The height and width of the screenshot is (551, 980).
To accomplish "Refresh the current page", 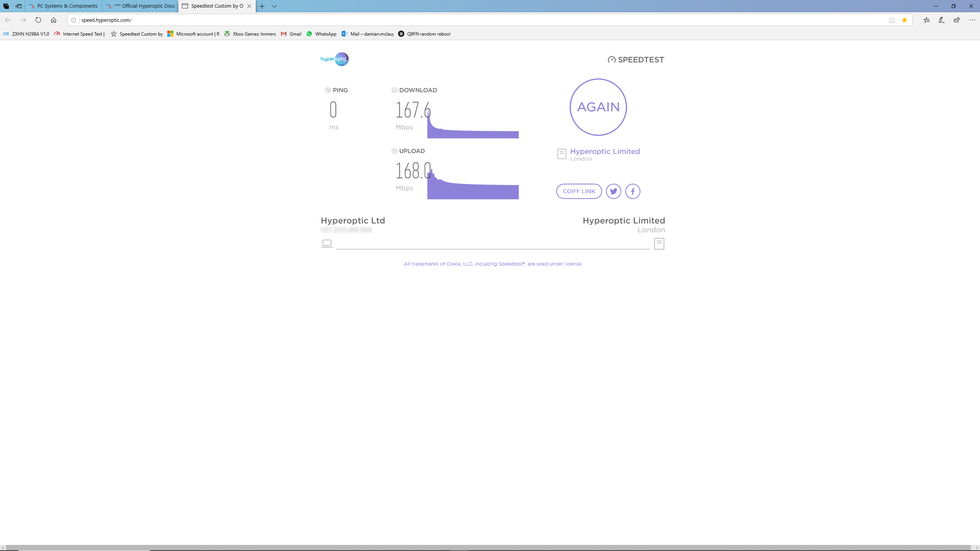I will point(38,20).
